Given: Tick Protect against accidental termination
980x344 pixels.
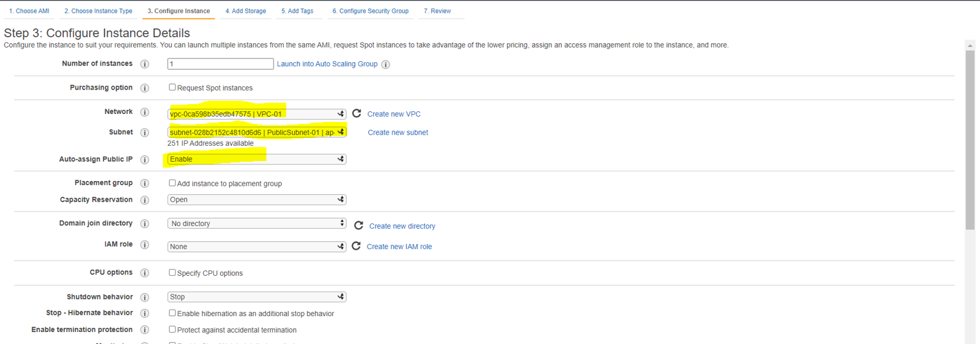Looking at the screenshot, I should [172, 329].
